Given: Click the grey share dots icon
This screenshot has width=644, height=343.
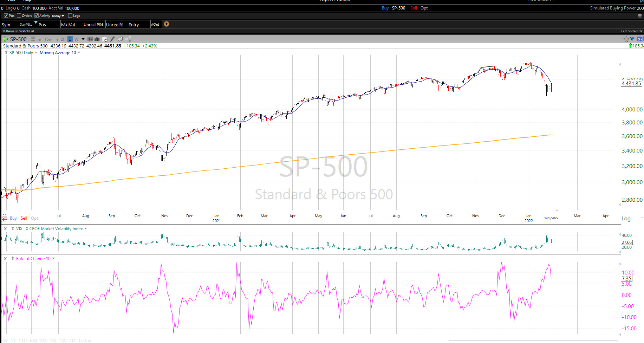Looking at the screenshot, I should [128, 39].
